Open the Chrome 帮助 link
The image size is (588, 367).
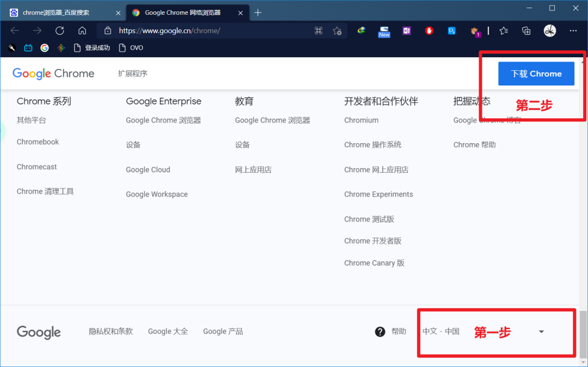(x=474, y=145)
